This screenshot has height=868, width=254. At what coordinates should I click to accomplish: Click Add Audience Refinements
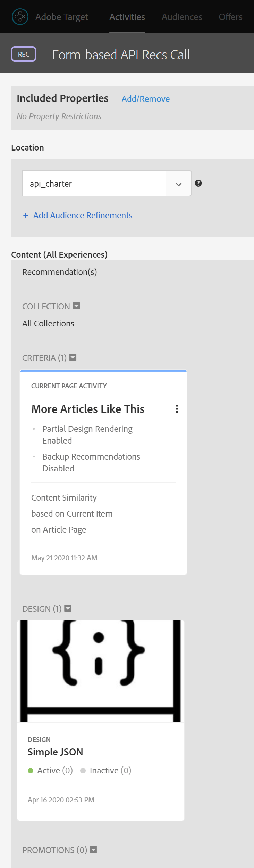click(77, 215)
